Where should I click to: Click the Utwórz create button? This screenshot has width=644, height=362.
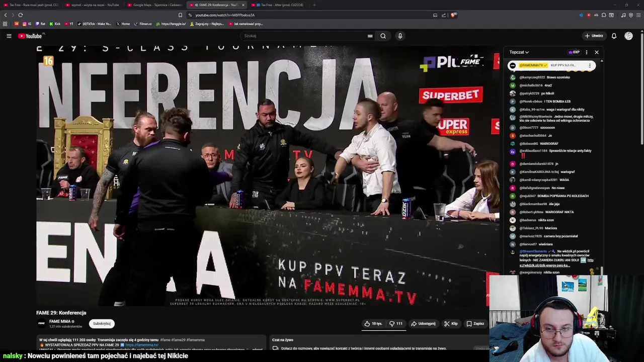click(x=594, y=36)
